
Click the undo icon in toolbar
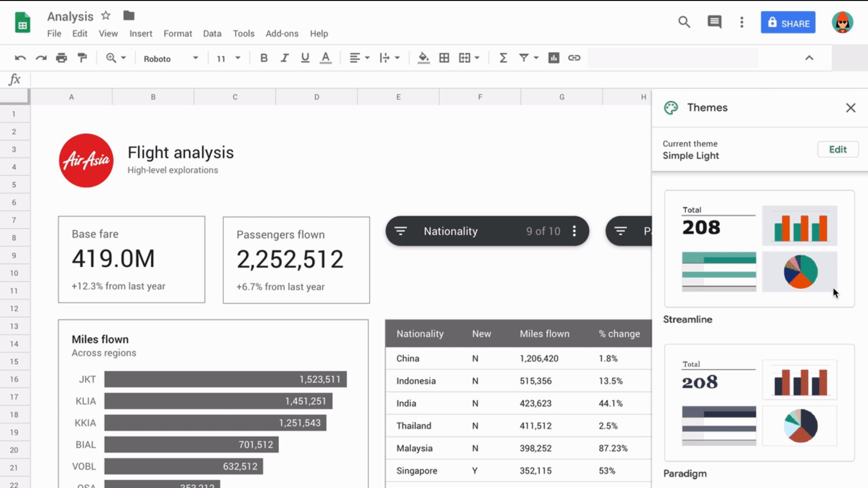[x=20, y=58]
